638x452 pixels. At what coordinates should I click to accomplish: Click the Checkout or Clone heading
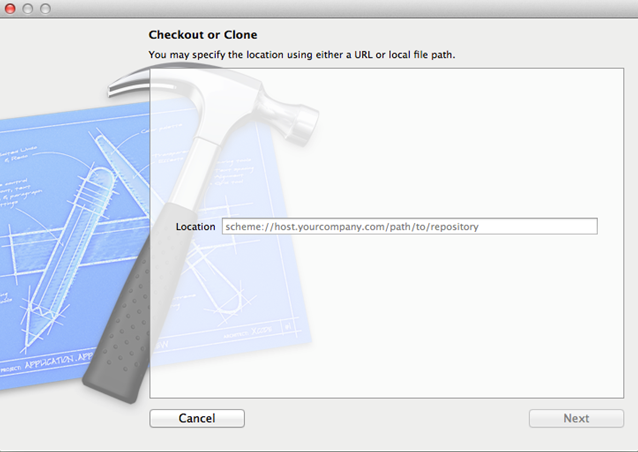[x=203, y=35]
